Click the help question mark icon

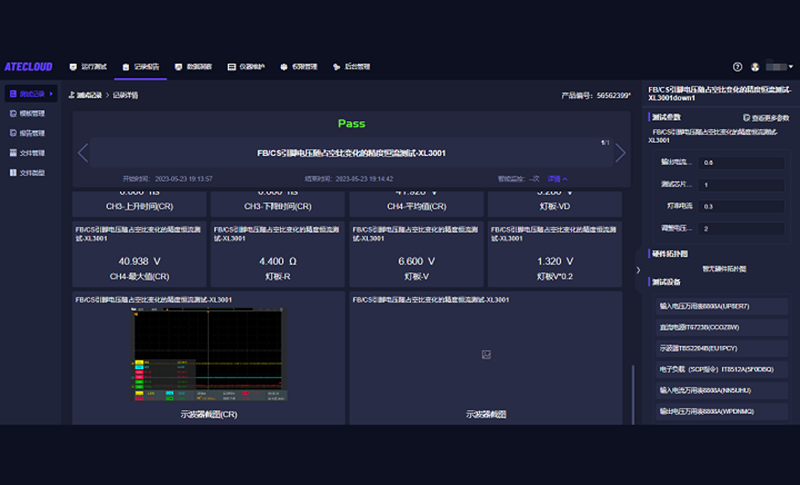738,67
